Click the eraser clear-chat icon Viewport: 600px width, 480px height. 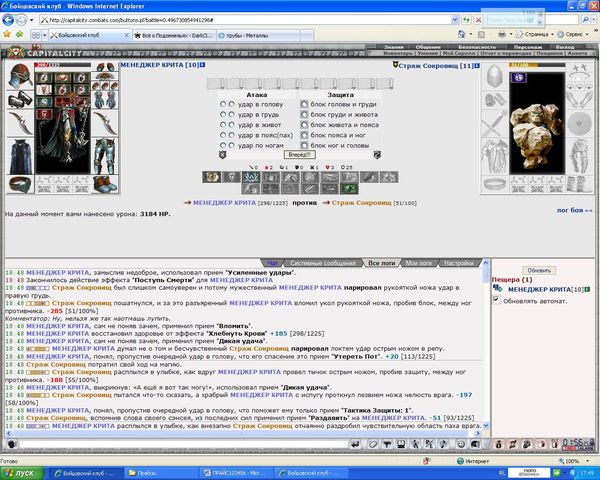(x=372, y=444)
